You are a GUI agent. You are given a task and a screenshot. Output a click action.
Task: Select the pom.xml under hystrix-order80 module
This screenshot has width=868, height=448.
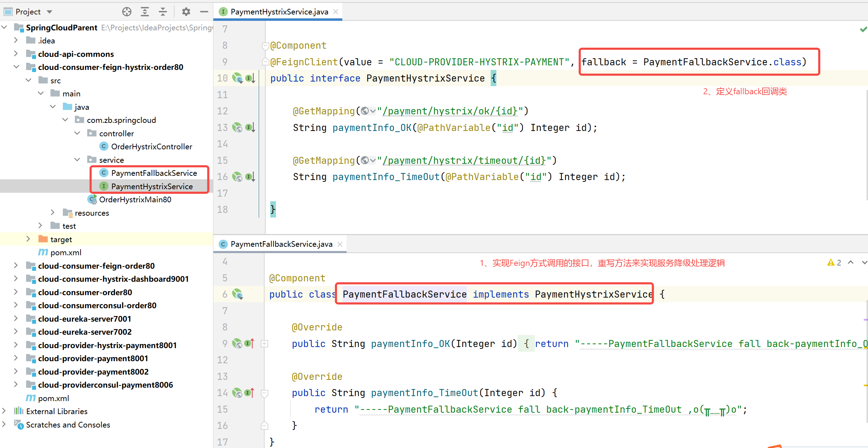66,252
